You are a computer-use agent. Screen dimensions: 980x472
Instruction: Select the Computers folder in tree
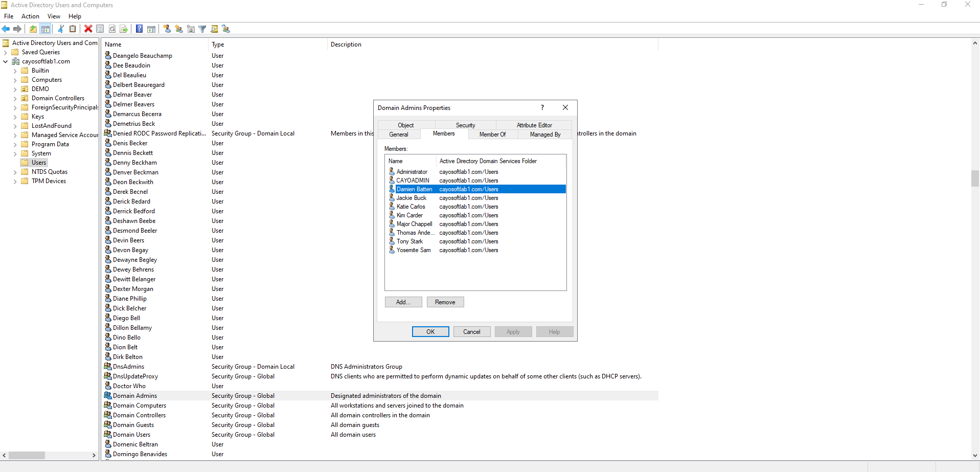[47, 80]
